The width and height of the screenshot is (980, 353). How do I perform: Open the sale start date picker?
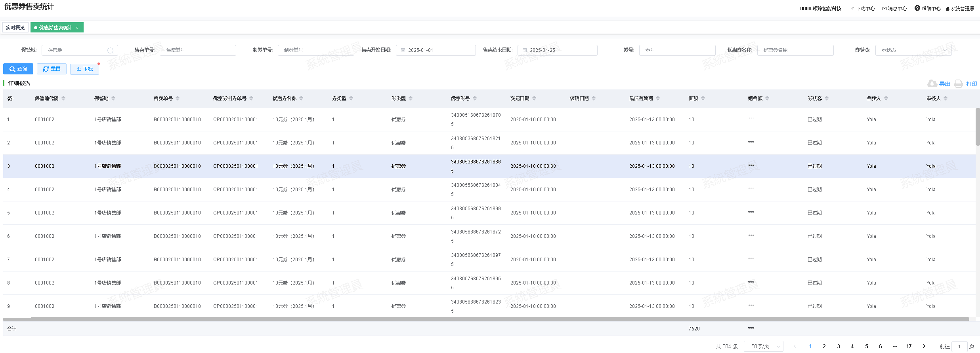pyautogui.click(x=436, y=50)
